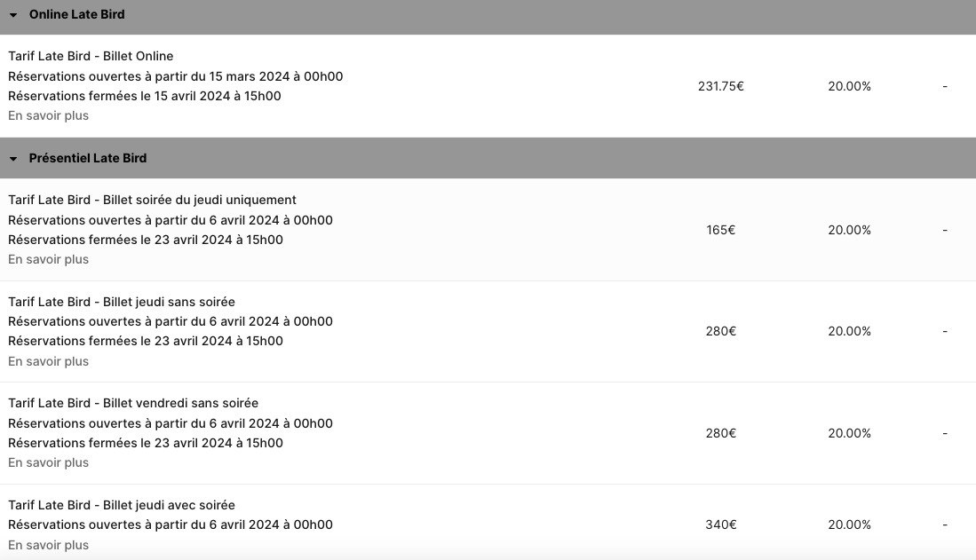976x560 pixels.
Task: Select the "Billet soirée du jeudi uniquement" title
Action: coord(152,200)
